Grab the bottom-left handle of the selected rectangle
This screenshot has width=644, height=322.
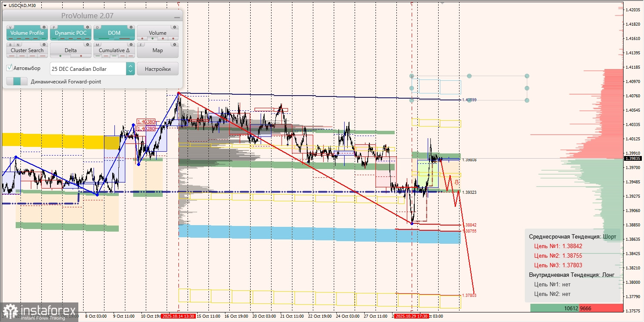tap(412, 100)
